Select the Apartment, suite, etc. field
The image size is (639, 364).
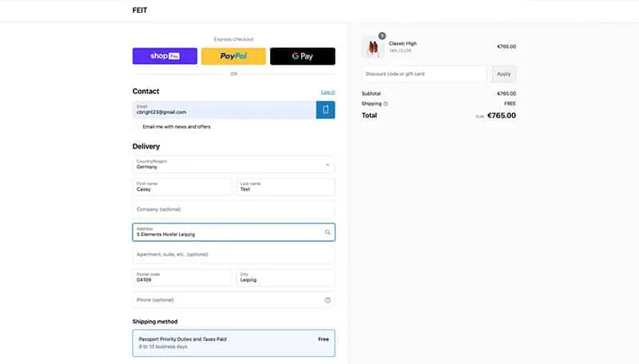tap(233, 255)
